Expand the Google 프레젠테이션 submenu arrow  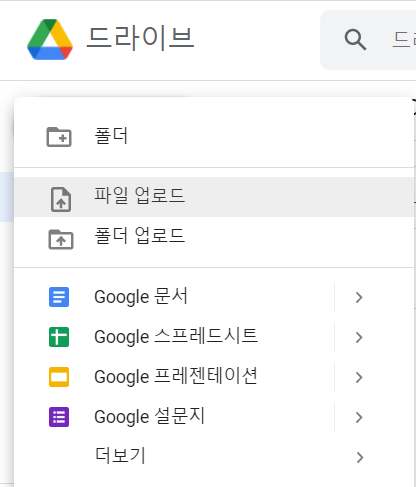coord(359,377)
